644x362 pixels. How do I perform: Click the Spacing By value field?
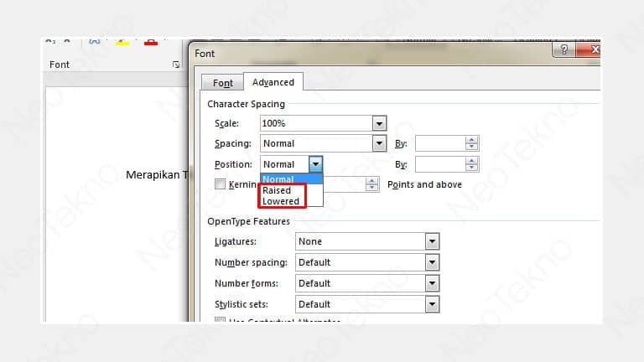coord(440,143)
